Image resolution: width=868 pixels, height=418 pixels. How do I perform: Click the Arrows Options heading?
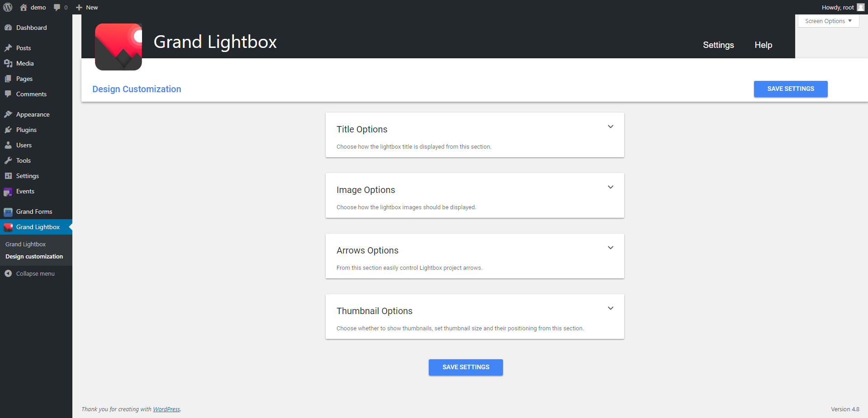pyautogui.click(x=367, y=250)
